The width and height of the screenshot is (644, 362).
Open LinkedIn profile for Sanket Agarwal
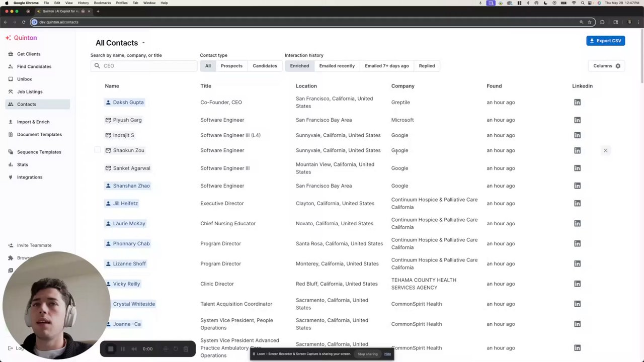tap(577, 168)
